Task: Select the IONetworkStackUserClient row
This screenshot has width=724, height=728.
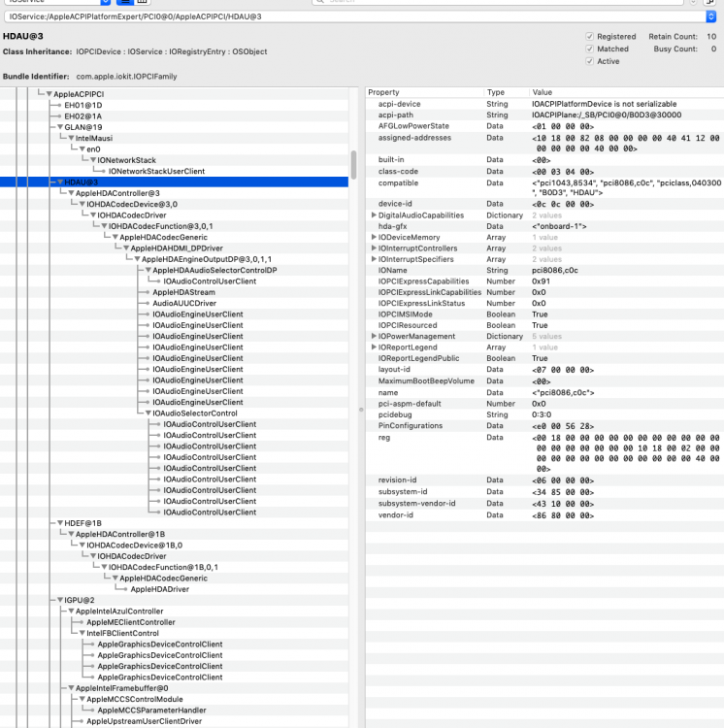Action: (x=175, y=171)
